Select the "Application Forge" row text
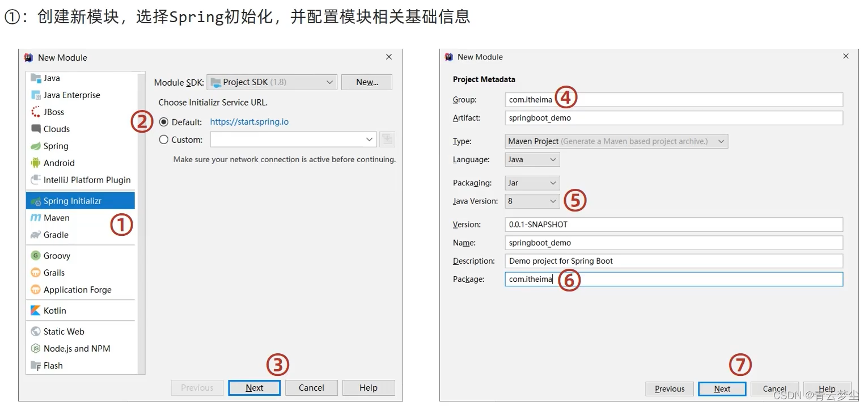 pyautogui.click(x=78, y=290)
